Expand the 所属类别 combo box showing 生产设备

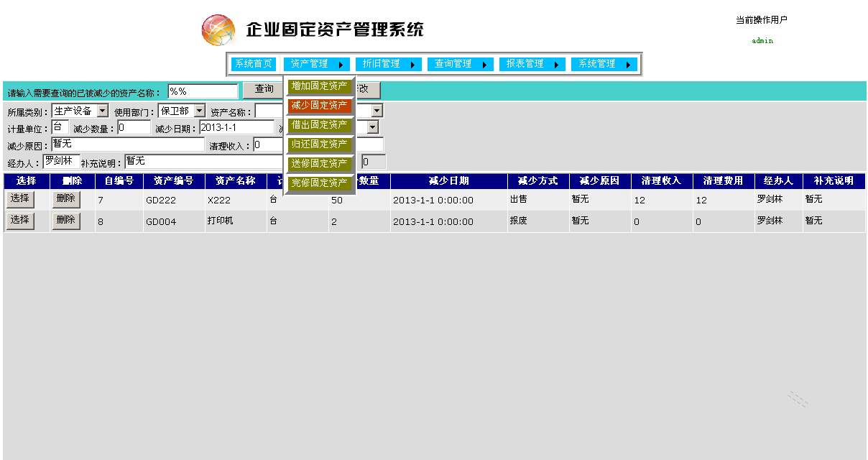pyautogui.click(x=103, y=110)
